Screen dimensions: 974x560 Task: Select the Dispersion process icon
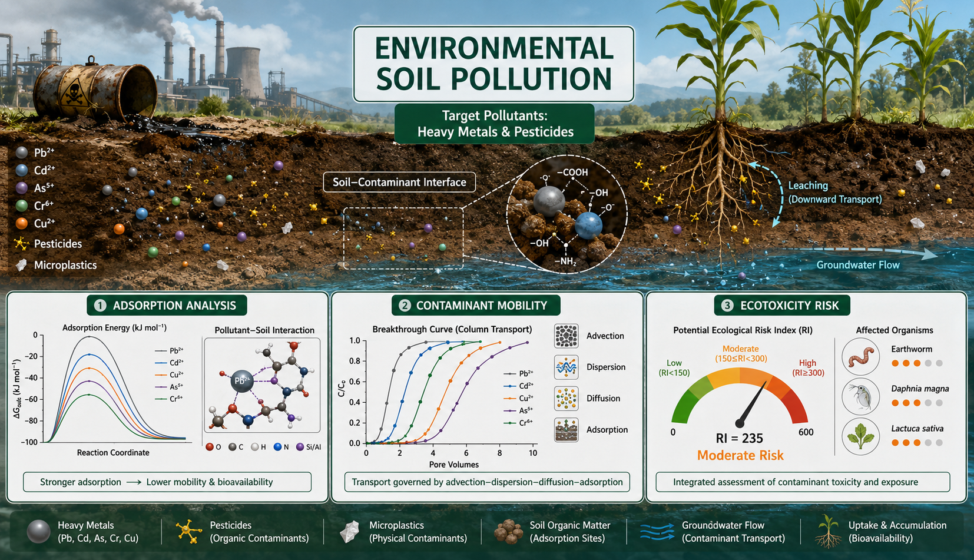566,367
